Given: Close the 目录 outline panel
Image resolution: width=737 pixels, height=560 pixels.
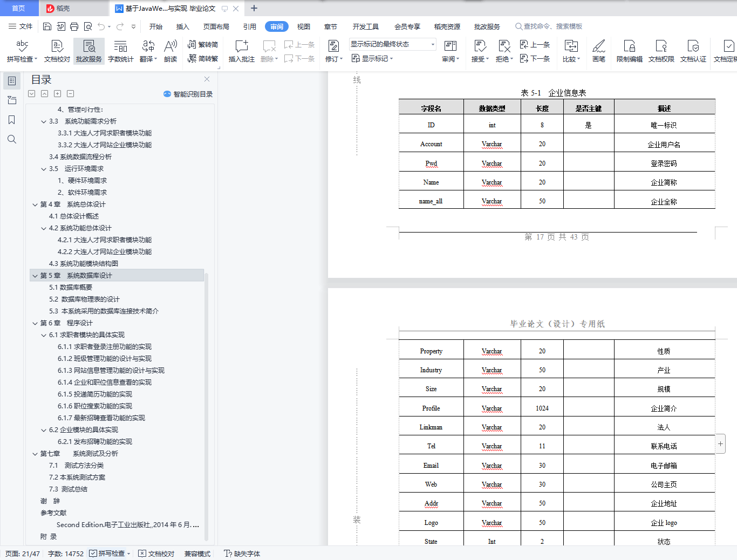Looking at the screenshot, I should pyautogui.click(x=207, y=79).
